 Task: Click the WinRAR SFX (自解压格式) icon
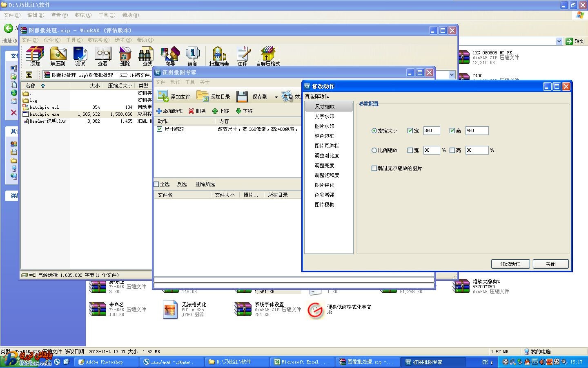tap(268, 56)
